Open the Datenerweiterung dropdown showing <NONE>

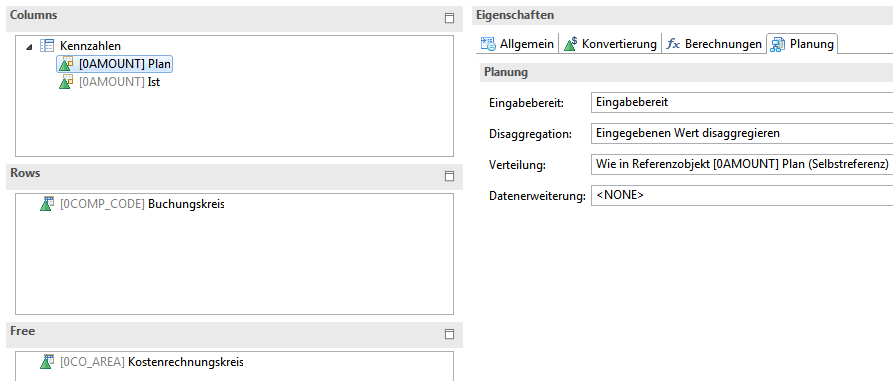coord(742,195)
